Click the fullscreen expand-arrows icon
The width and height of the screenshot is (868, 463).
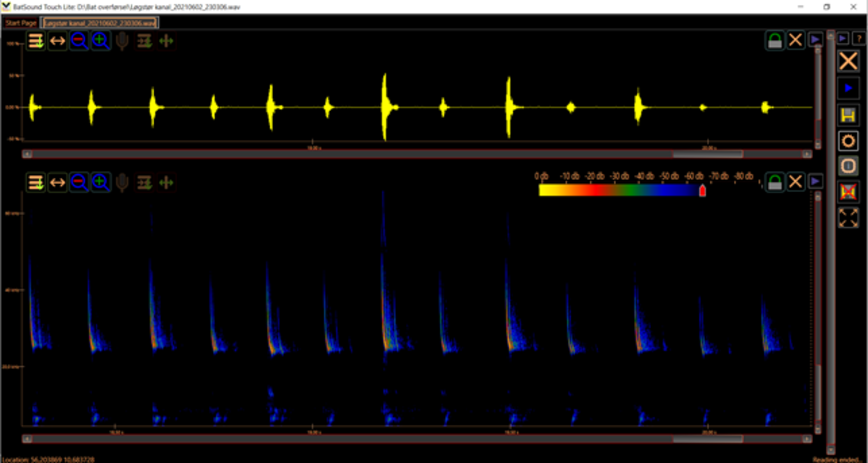pyautogui.click(x=848, y=218)
